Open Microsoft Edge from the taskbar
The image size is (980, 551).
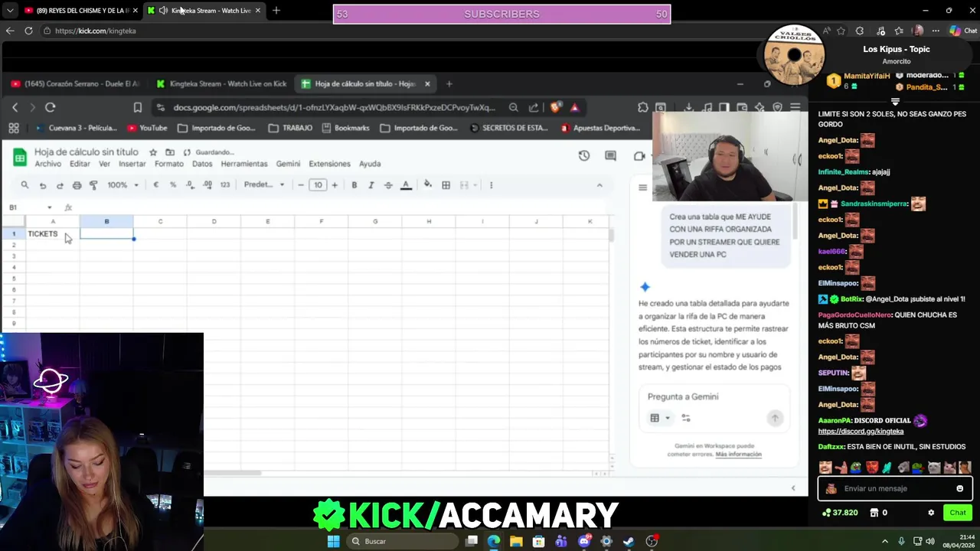[x=494, y=541]
